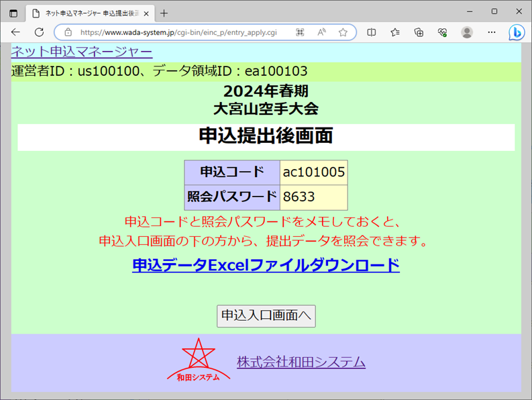Open the 株式会社和田システム link
The image size is (532, 400).
[301, 362]
